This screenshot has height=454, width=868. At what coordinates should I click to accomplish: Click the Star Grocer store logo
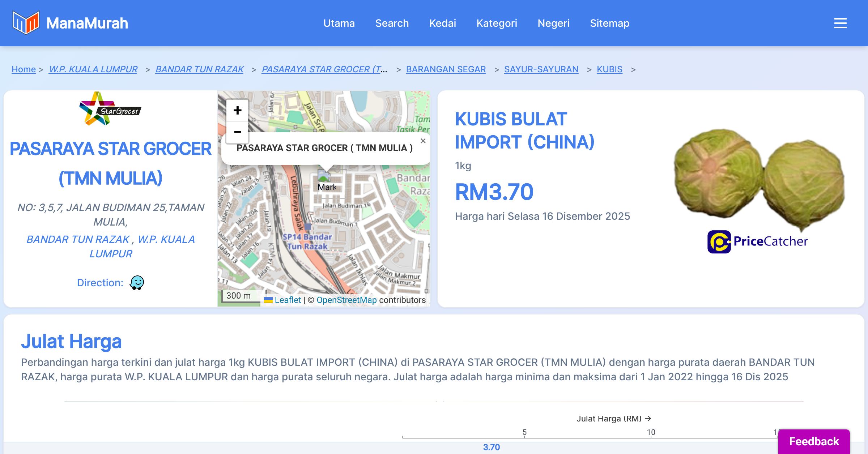(x=110, y=109)
